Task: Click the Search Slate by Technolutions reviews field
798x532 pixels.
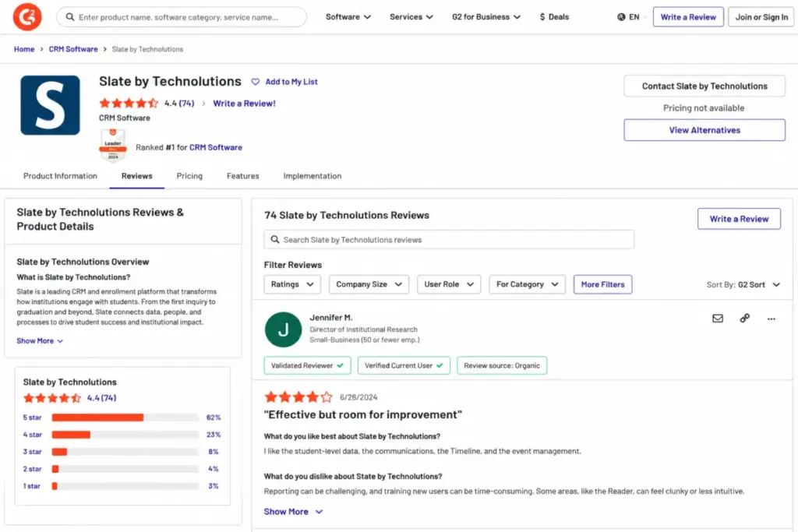Action: pos(449,240)
